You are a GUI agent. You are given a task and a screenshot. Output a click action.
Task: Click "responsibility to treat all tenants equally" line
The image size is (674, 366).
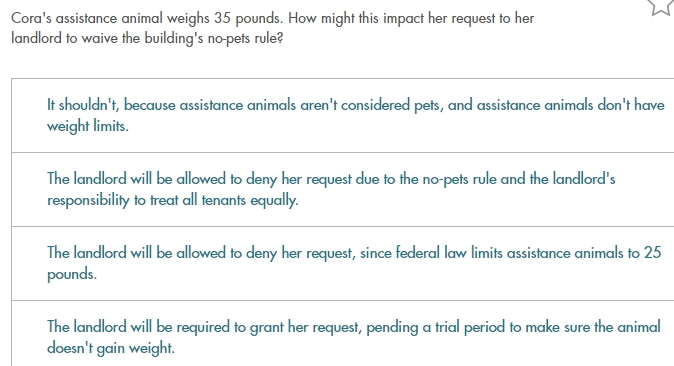172,200
